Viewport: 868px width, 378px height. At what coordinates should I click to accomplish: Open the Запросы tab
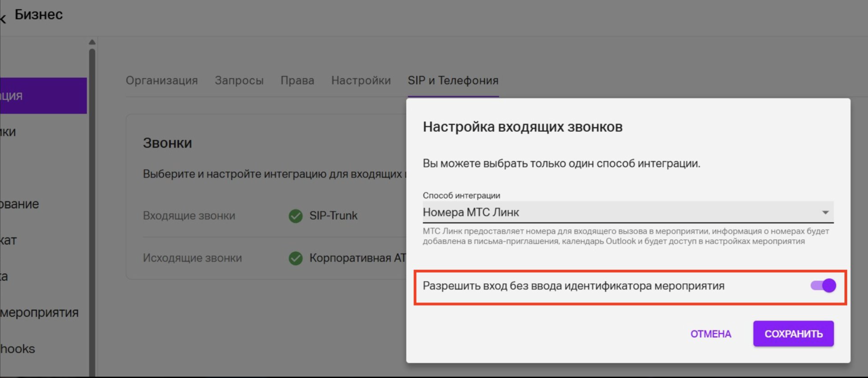[x=239, y=81]
